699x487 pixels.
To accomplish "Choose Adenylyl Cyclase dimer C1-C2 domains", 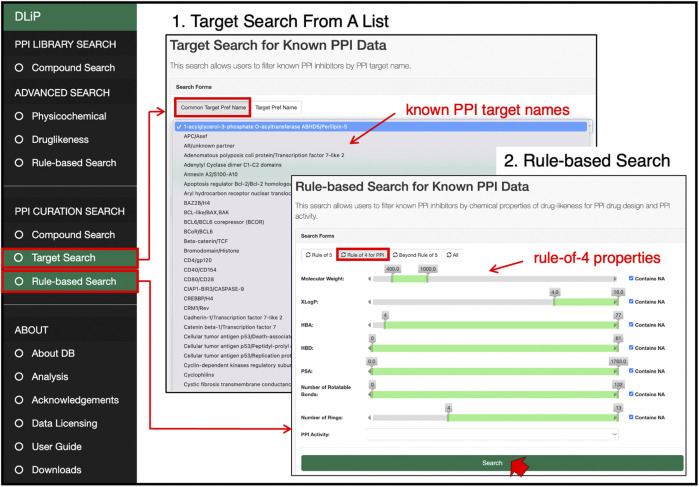I will tap(232, 165).
